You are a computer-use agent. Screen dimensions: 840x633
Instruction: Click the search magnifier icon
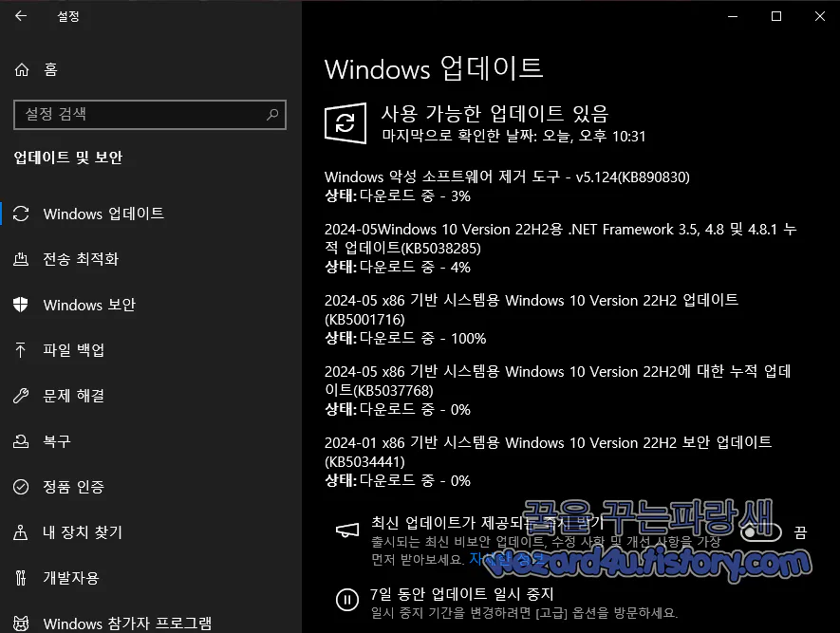tap(272, 114)
